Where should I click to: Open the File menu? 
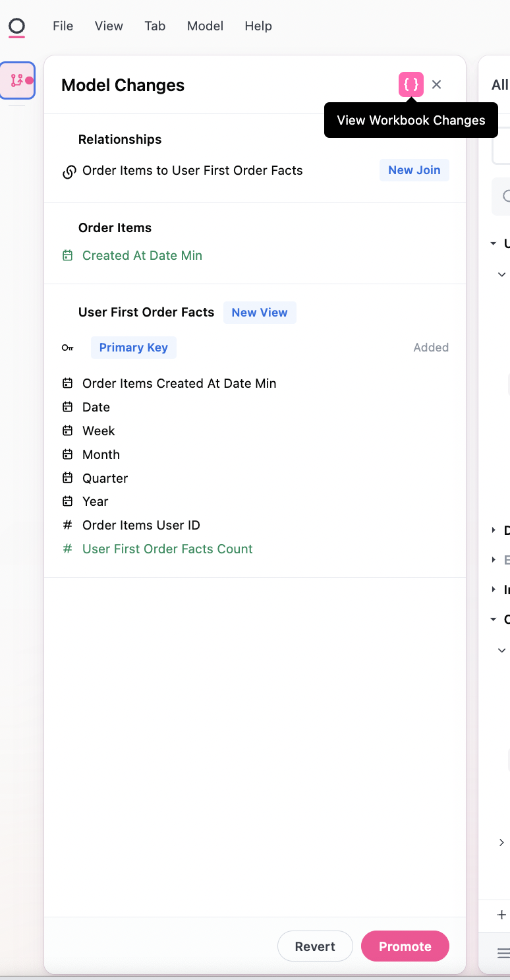[x=63, y=26]
